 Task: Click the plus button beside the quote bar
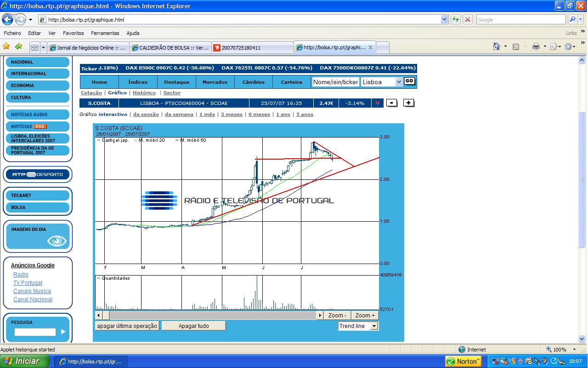click(408, 103)
